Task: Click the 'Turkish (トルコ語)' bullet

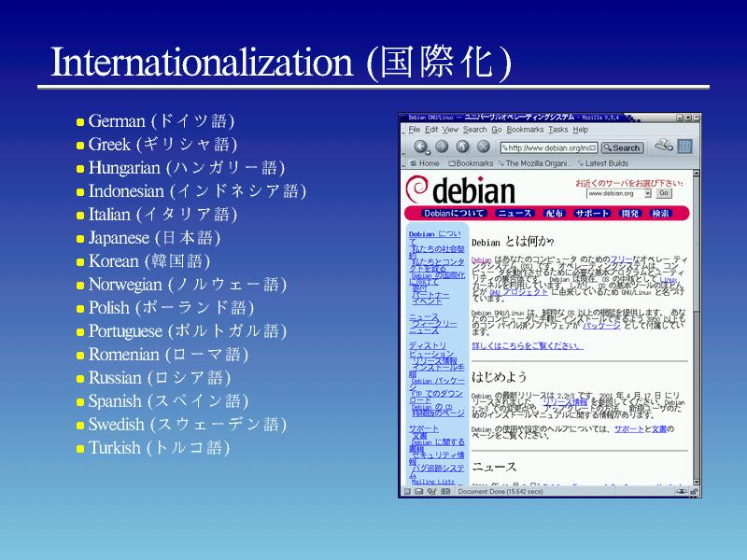Action: pyautogui.click(x=153, y=448)
